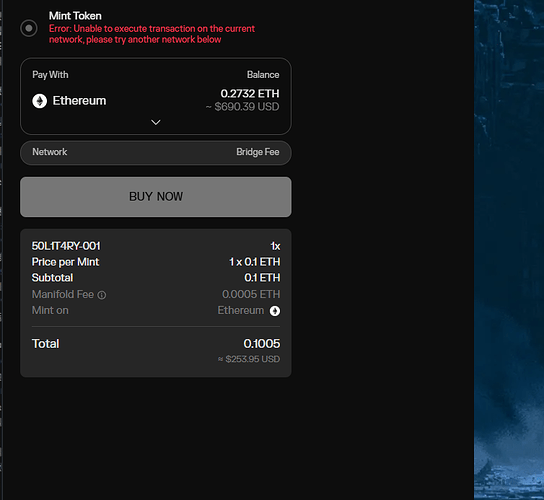
Task: Click the BUY NOW button
Action: pos(156,197)
